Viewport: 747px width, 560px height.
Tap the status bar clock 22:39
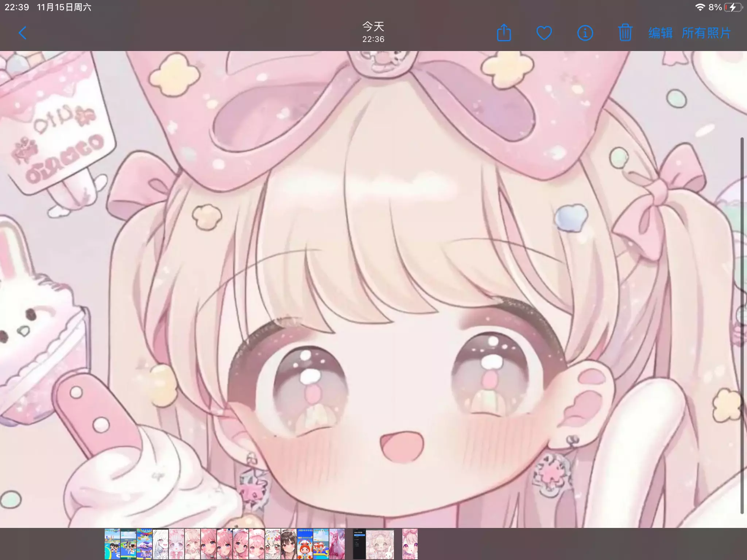17,7
